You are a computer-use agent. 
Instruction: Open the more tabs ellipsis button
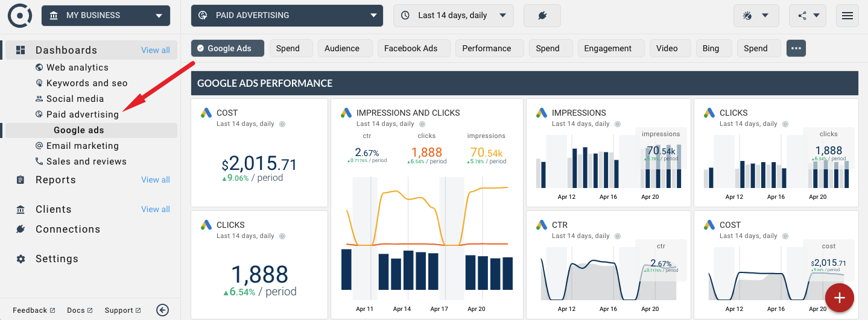pyautogui.click(x=796, y=48)
